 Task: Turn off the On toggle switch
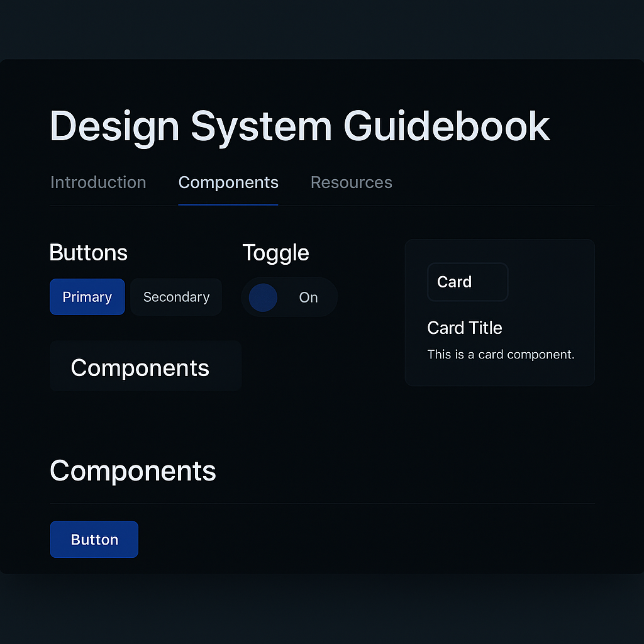(289, 297)
